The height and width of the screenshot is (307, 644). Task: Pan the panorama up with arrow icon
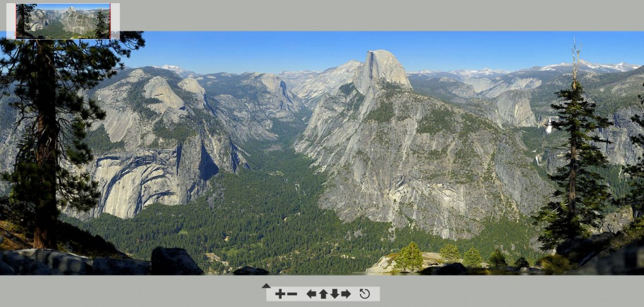coord(323,294)
